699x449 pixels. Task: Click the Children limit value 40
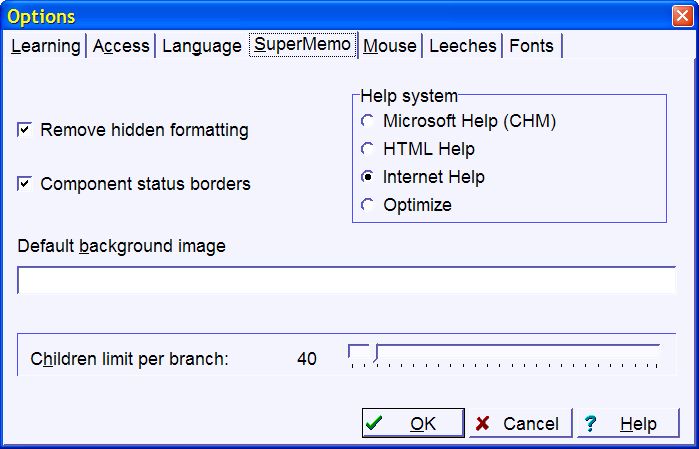(307, 358)
